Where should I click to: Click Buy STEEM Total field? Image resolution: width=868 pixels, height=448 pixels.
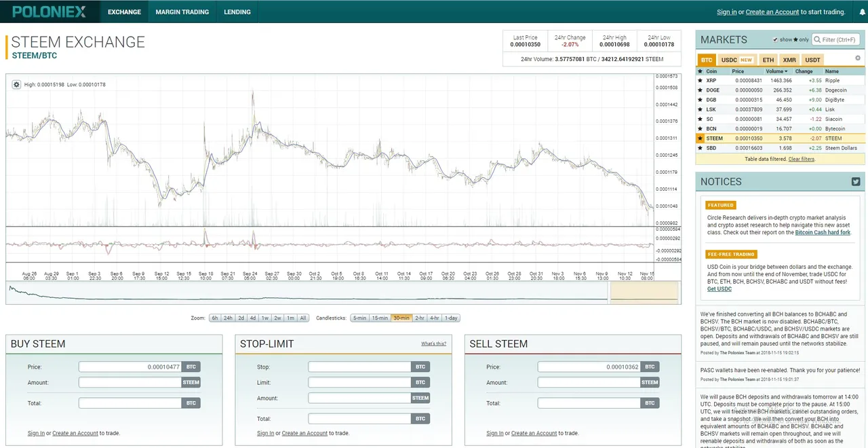(130, 403)
